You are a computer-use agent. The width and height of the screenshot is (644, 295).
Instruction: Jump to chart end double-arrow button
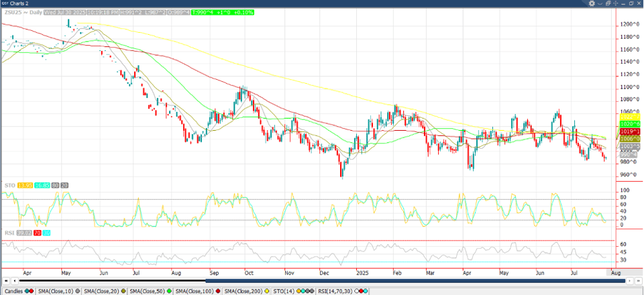tap(638, 281)
